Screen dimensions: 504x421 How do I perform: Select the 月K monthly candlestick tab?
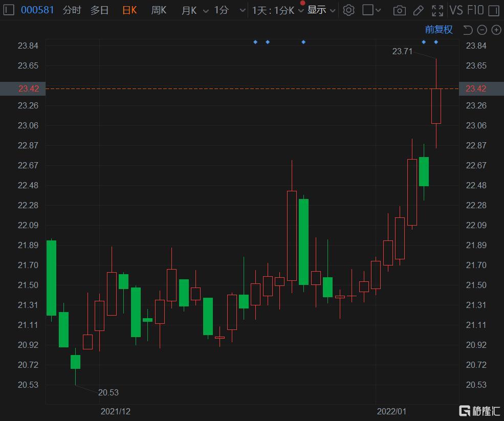tap(189, 11)
